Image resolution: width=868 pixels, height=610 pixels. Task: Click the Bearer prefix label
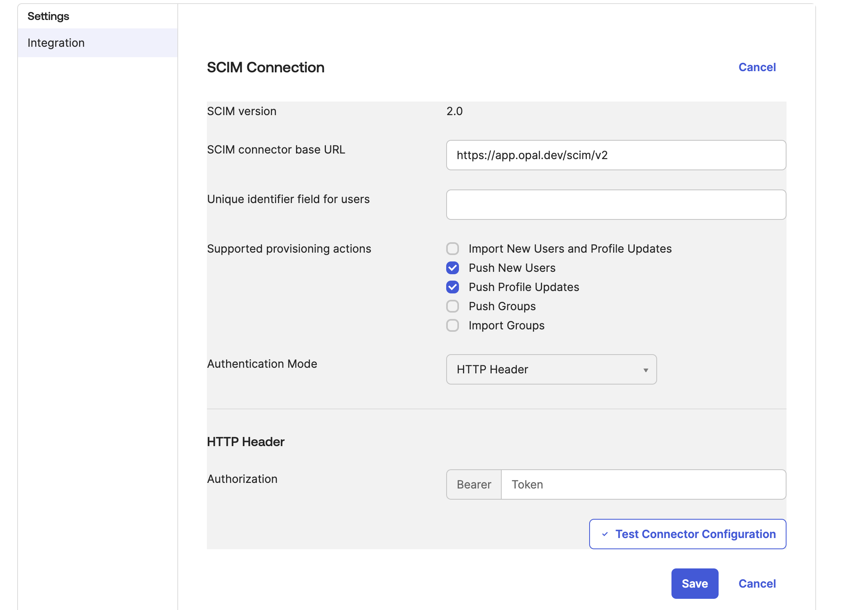pos(474,484)
